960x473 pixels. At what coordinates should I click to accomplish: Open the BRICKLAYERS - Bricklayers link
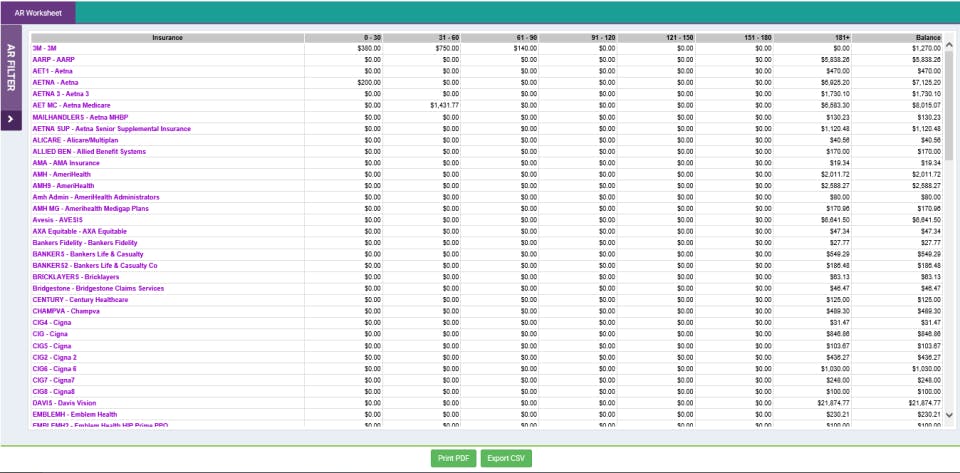[75, 277]
